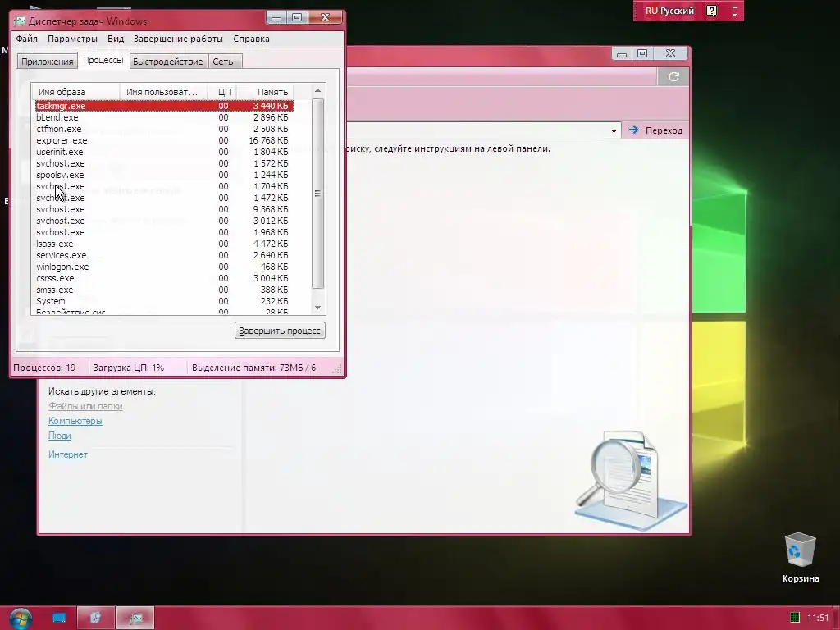
Task: Switch to the search window taskbar button
Action: pyautogui.click(x=96, y=619)
